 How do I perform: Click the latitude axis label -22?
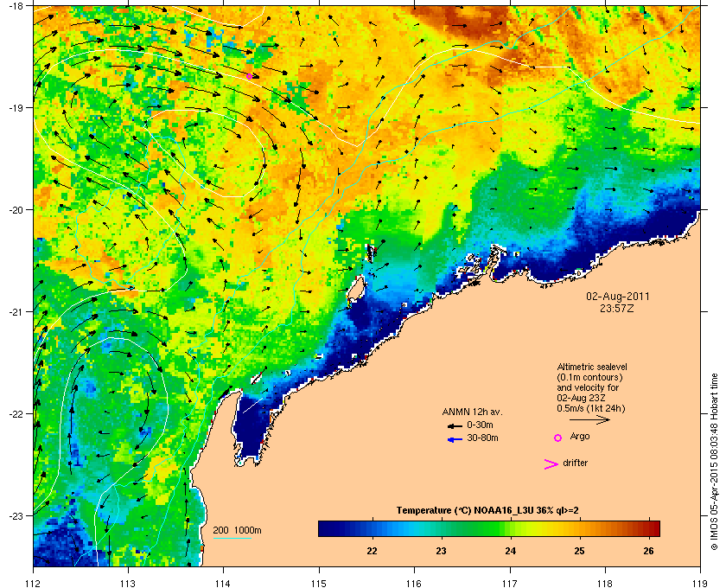pos(16,414)
